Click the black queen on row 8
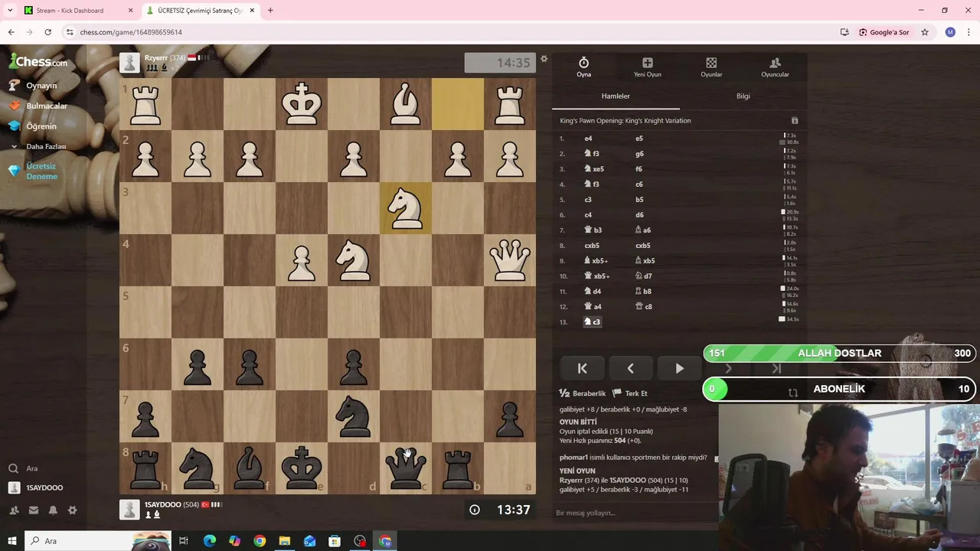Image resolution: width=980 pixels, height=551 pixels. click(406, 468)
